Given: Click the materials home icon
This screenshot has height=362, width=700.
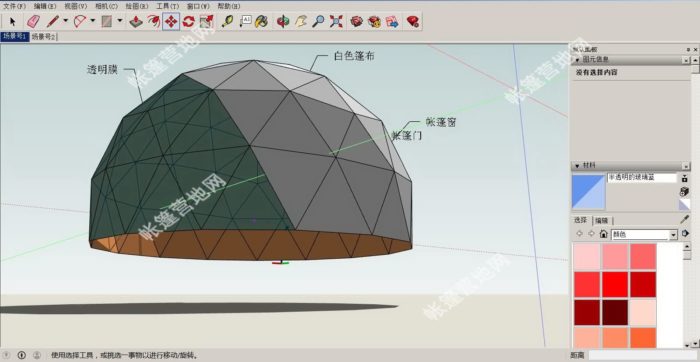Looking at the screenshot, I should tap(604, 234).
